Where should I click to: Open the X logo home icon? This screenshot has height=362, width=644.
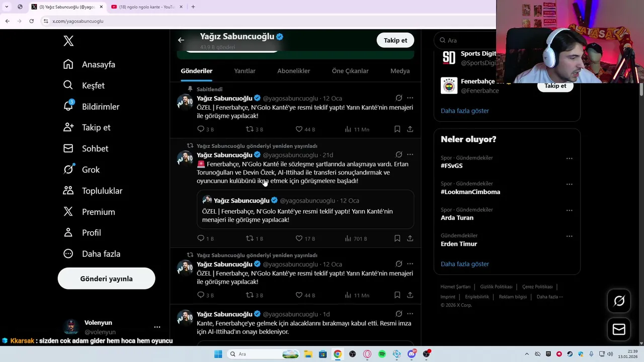pyautogui.click(x=68, y=41)
